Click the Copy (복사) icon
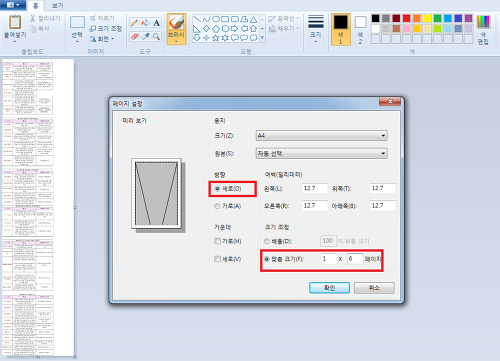The image size is (500, 361). (33, 29)
